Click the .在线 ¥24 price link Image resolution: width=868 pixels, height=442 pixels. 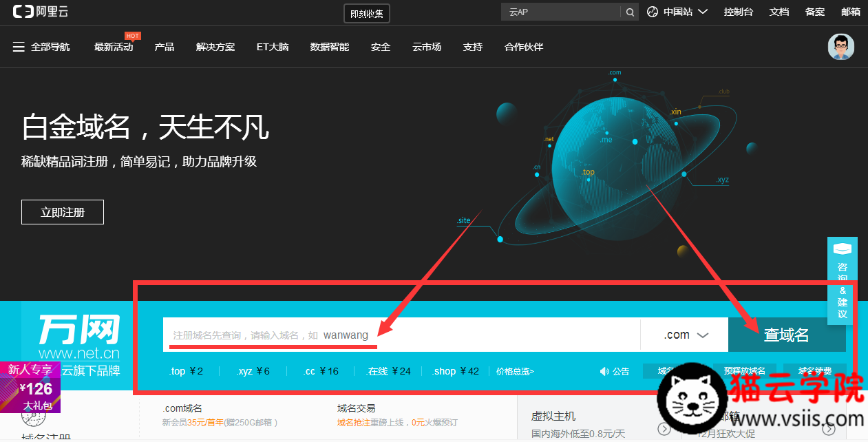(389, 371)
